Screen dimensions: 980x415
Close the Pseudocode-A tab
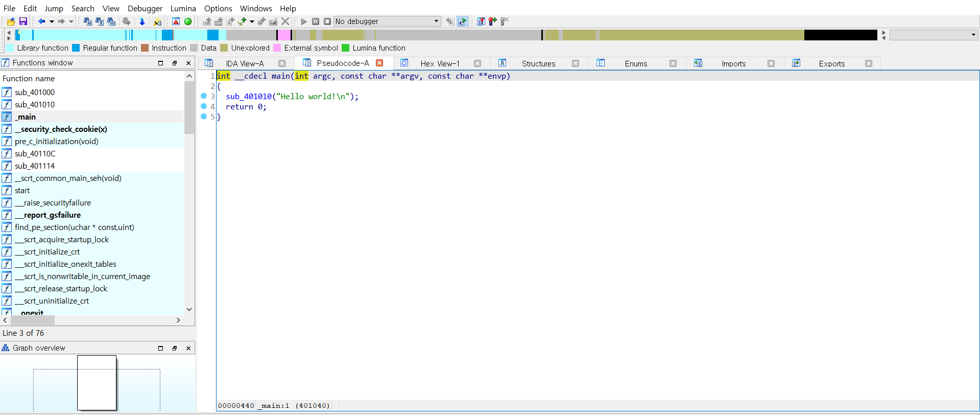click(379, 63)
